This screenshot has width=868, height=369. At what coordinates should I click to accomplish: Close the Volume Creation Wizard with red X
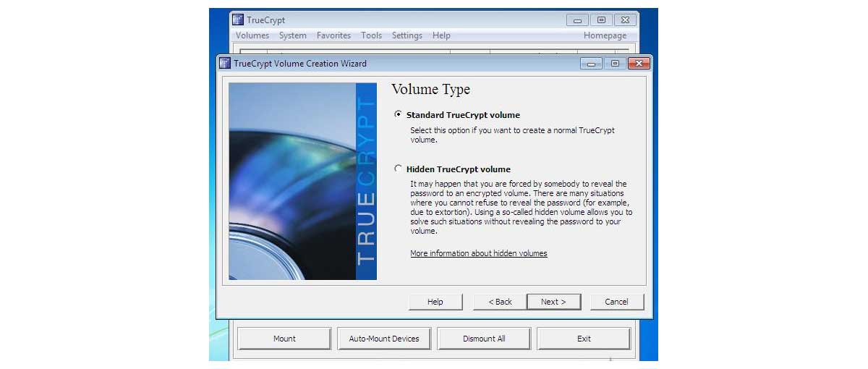point(638,64)
